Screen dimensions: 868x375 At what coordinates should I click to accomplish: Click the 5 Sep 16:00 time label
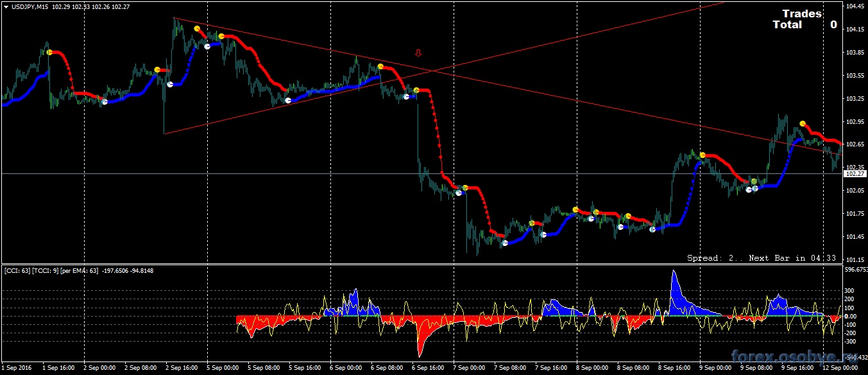(305, 369)
